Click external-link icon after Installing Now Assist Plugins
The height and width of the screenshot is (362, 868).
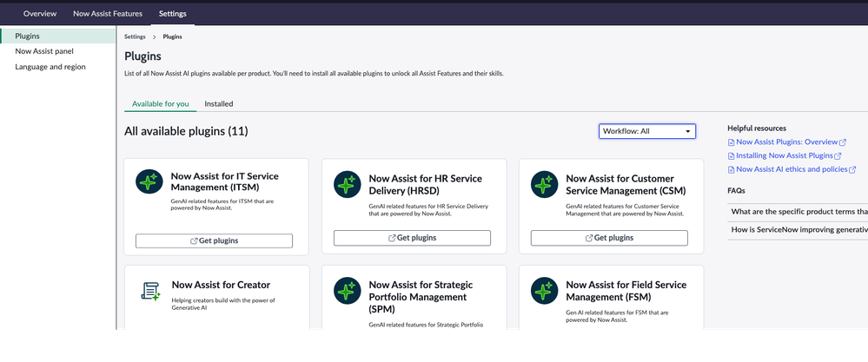[838, 156]
